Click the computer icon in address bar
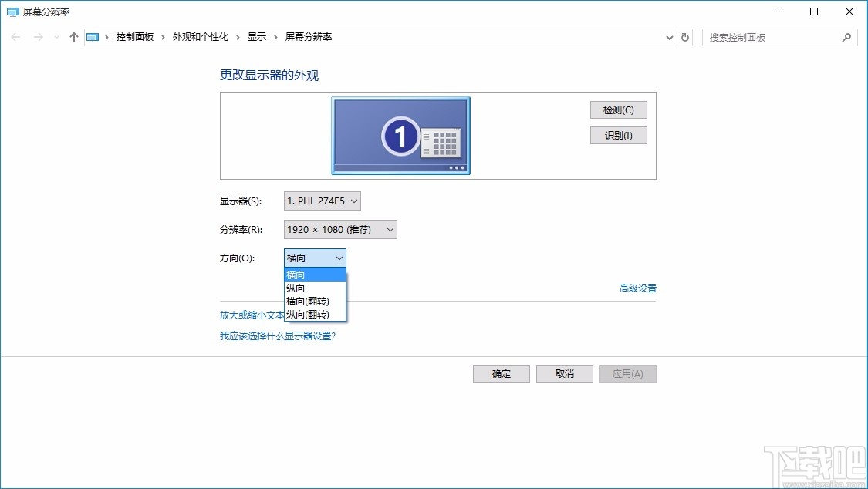The image size is (868, 489). click(x=93, y=38)
